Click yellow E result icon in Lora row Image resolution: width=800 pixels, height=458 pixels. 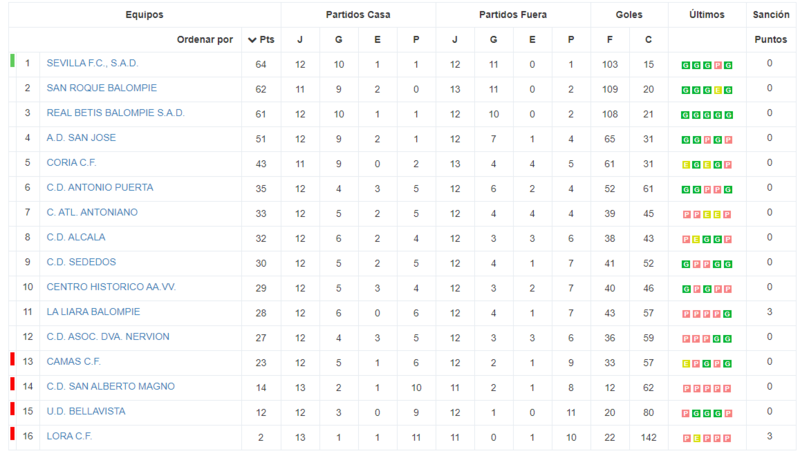pyautogui.click(x=696, y=438)
